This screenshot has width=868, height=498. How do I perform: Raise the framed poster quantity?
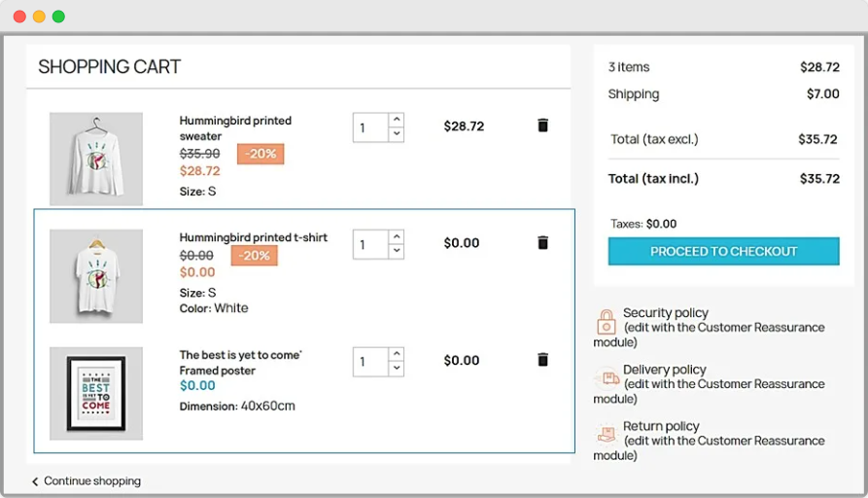click(397, 355)
